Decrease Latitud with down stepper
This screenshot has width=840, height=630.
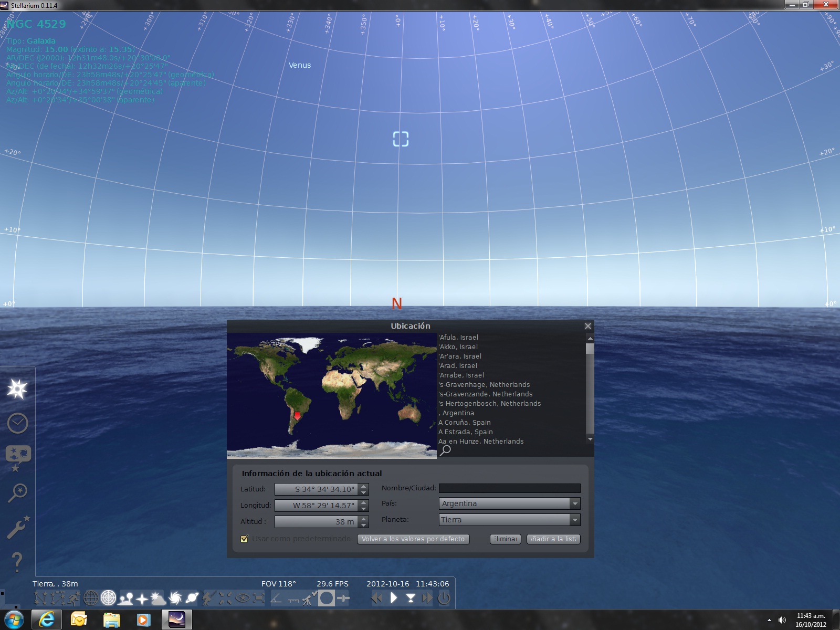pos(364,492)
